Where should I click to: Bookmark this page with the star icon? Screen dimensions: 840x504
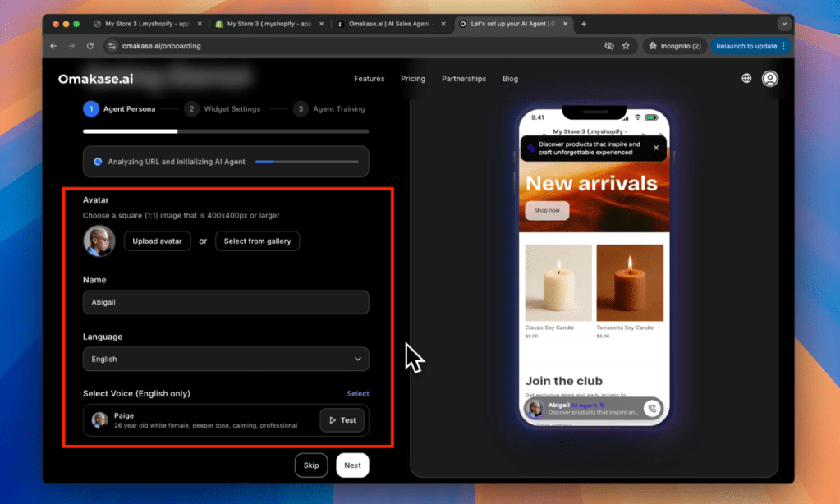626,46
